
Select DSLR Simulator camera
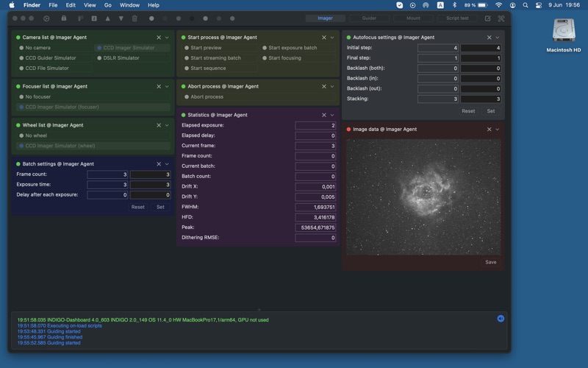[133, 58]
